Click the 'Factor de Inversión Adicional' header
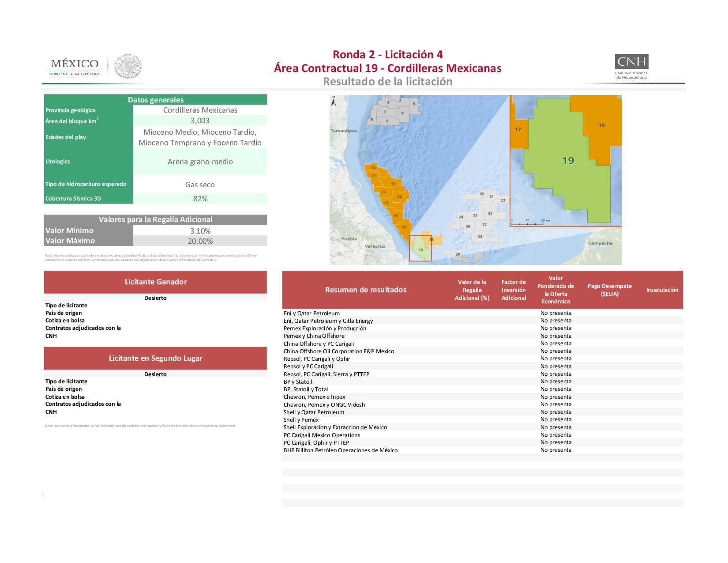Viewport: 728px width, 563px height. pos(514,290)
